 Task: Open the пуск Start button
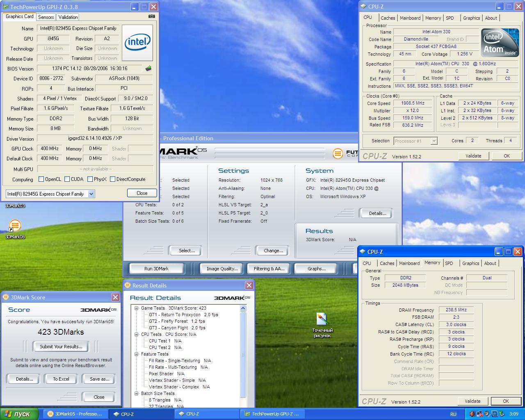(19, 414)
